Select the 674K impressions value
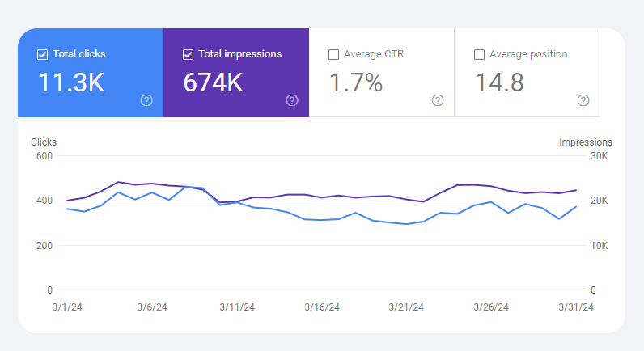 point(214,82)
